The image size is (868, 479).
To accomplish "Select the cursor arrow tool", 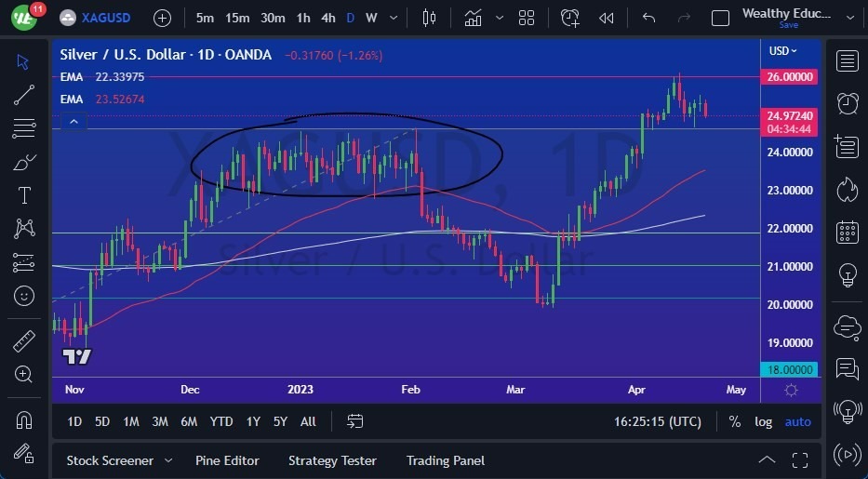I will [22, 61].
